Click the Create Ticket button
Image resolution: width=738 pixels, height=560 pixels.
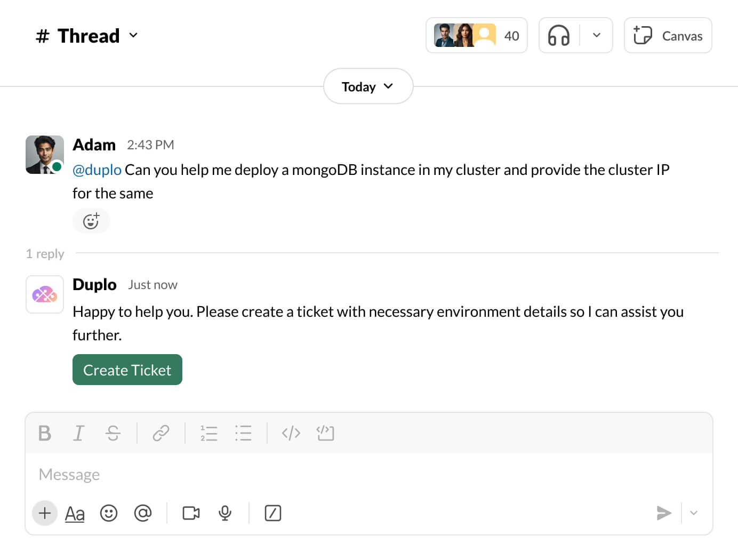(127, 370)
